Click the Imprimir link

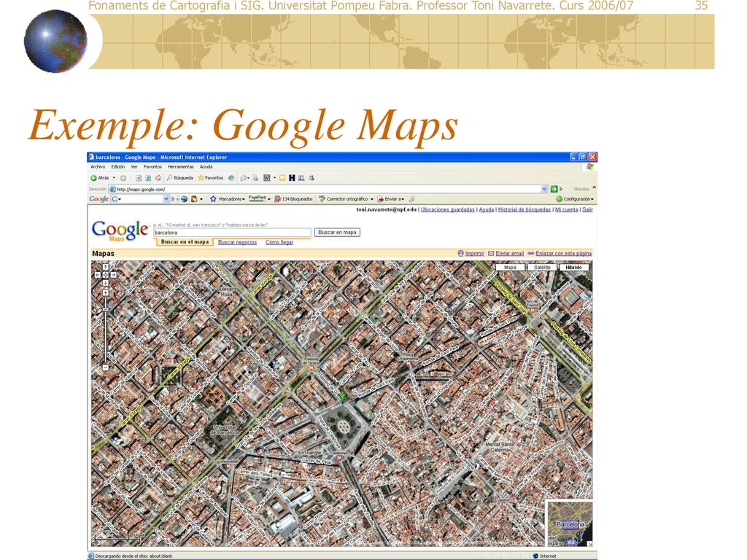pyautogui.click(x=474, y=253)
